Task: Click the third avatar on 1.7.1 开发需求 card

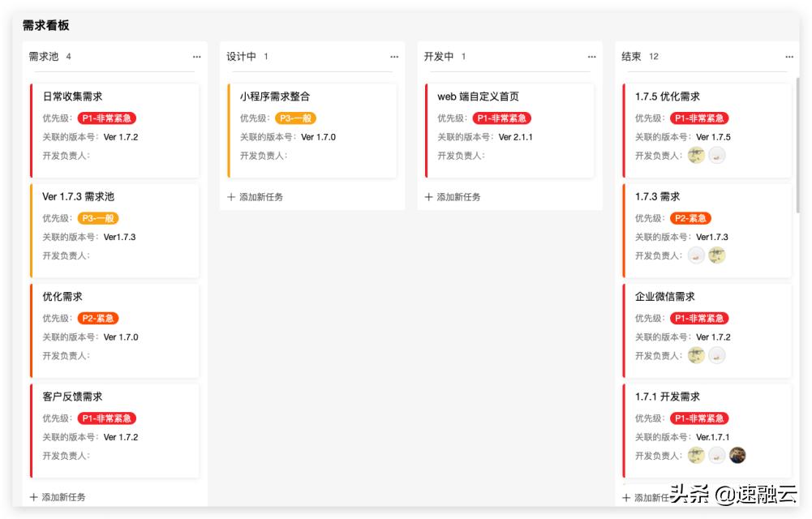Action: (x=736, y=455)
